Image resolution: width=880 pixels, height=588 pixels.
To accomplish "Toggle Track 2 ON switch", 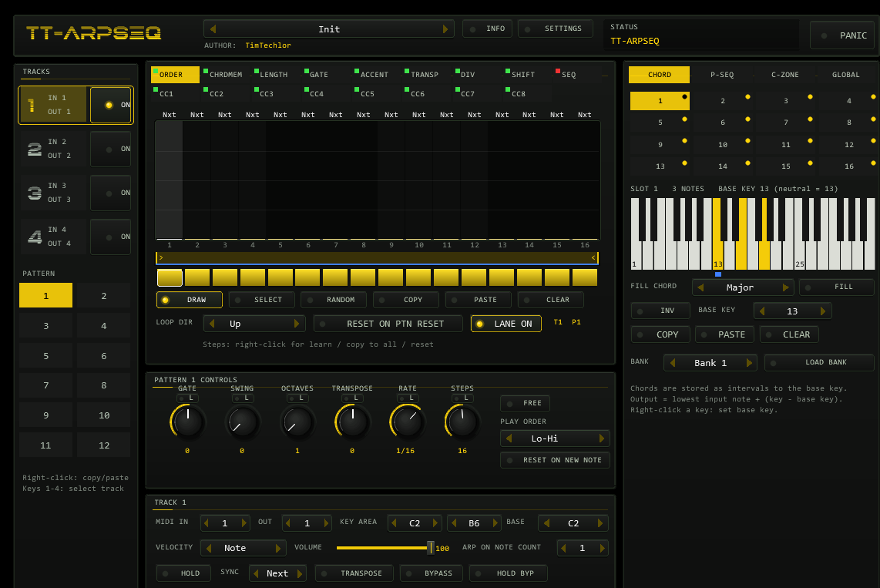I will pyautogui.click(x=110, y=149).
